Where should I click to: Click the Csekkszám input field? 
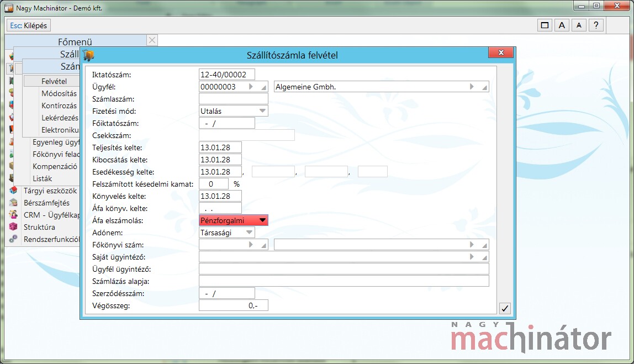247,135
